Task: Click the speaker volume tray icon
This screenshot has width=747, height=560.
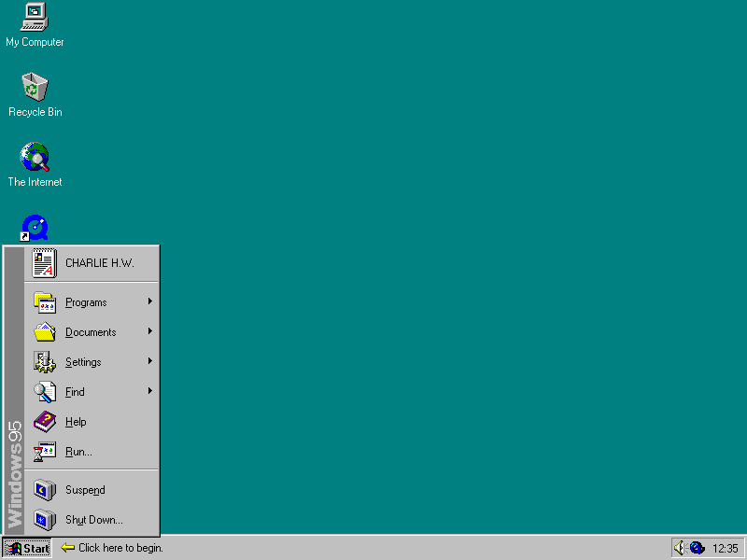Action: click(x=680, y=548)
